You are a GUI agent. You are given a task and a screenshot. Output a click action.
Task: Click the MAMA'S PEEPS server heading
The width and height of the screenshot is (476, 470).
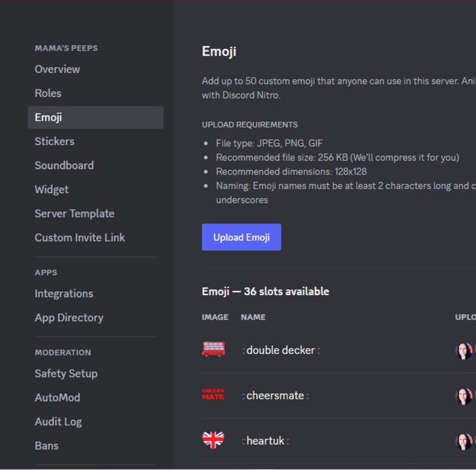click(66, 48)
